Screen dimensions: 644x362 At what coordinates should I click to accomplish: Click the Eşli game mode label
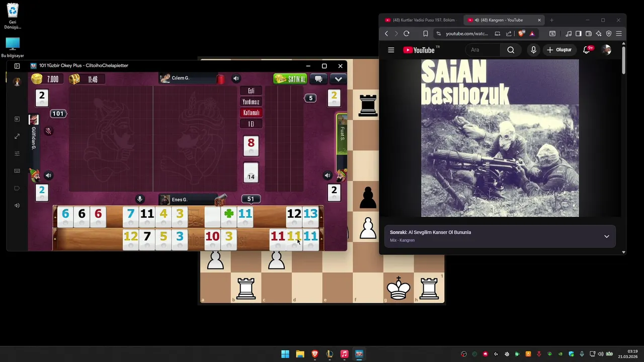tap(251, 91)
